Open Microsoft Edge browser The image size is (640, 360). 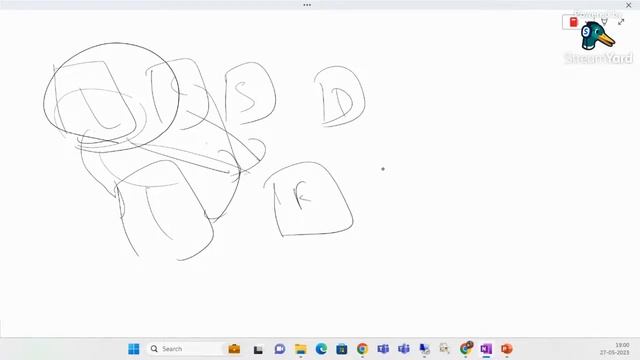[321, 349]
